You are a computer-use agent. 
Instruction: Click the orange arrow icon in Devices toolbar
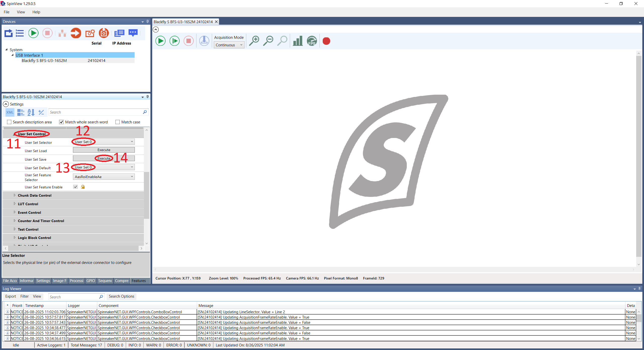tap(76, 33)
